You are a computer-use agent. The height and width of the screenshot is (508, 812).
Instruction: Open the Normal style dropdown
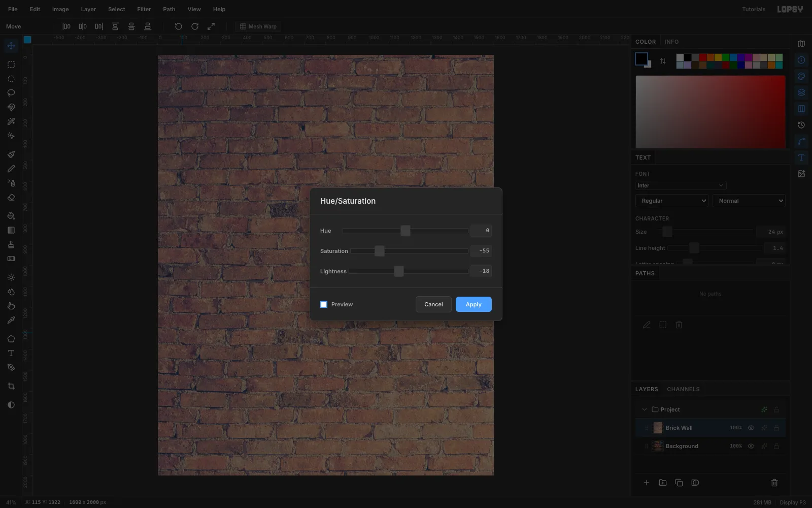point(749,201)
